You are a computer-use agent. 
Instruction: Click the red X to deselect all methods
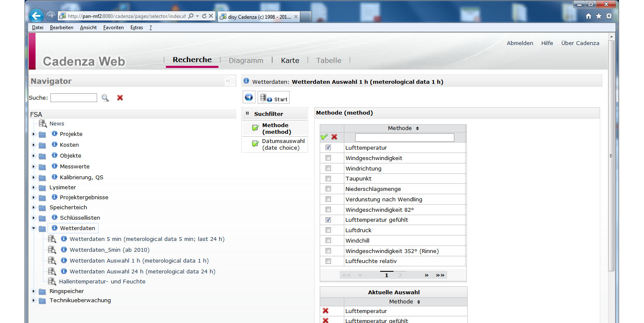pos(334,137)
